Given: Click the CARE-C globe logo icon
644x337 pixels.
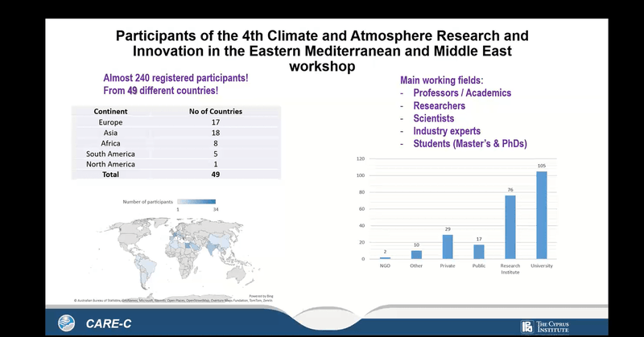Looking at the screenshot, I should coord(67,323).
